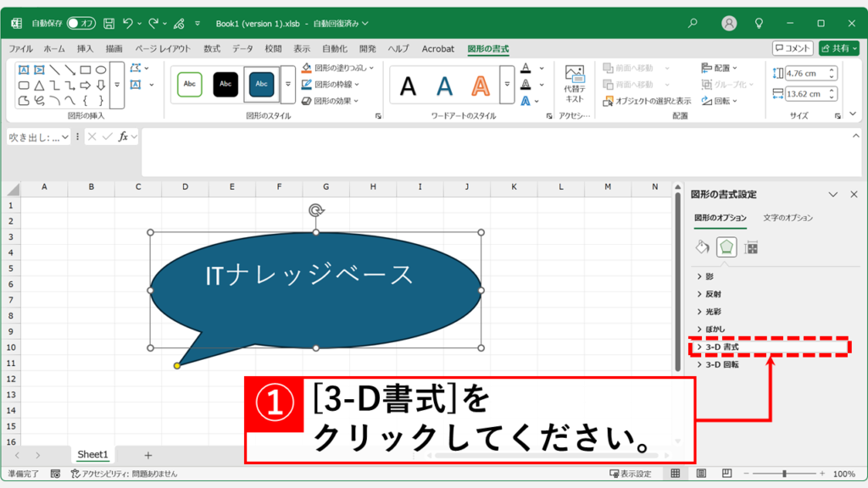Open the 図形の効果 dropdown

point(336,101)
